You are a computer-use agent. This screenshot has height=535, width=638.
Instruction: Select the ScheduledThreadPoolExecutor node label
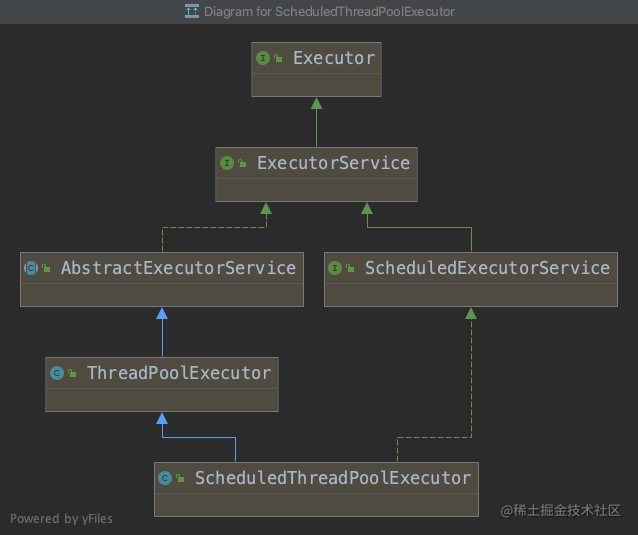(333, 478)
